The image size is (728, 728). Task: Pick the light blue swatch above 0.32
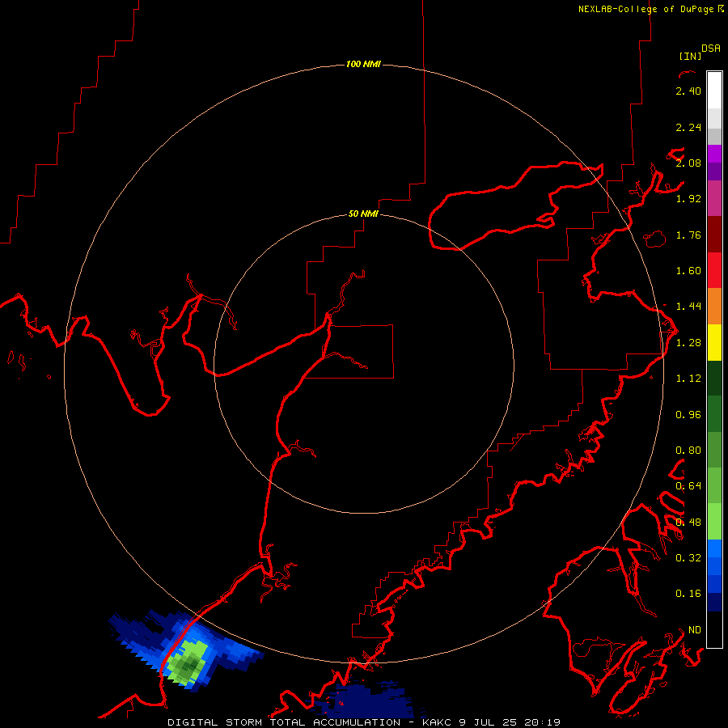point(714,548)
